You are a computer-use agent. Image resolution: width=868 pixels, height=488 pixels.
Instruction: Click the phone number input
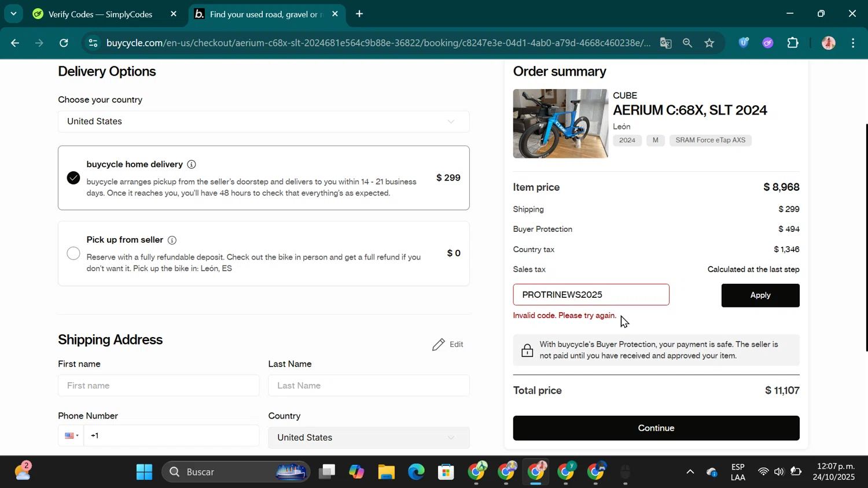pyautogui.click(x=171, y=436)
